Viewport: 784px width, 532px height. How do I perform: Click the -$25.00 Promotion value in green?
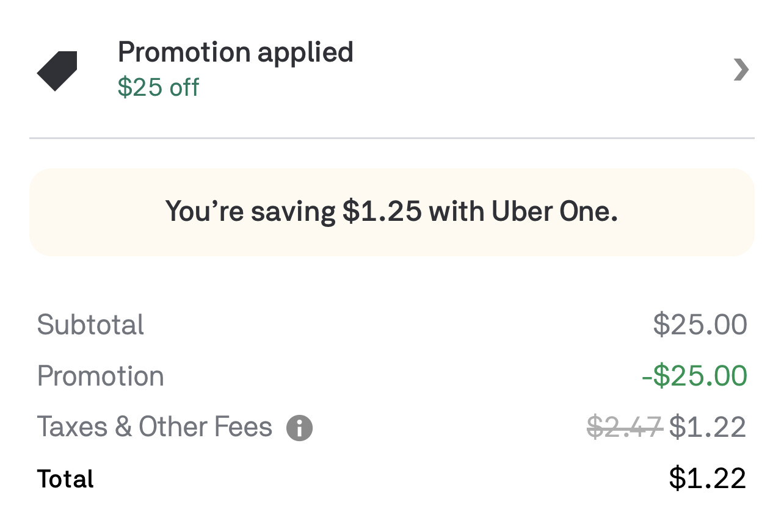pos(693,376)
